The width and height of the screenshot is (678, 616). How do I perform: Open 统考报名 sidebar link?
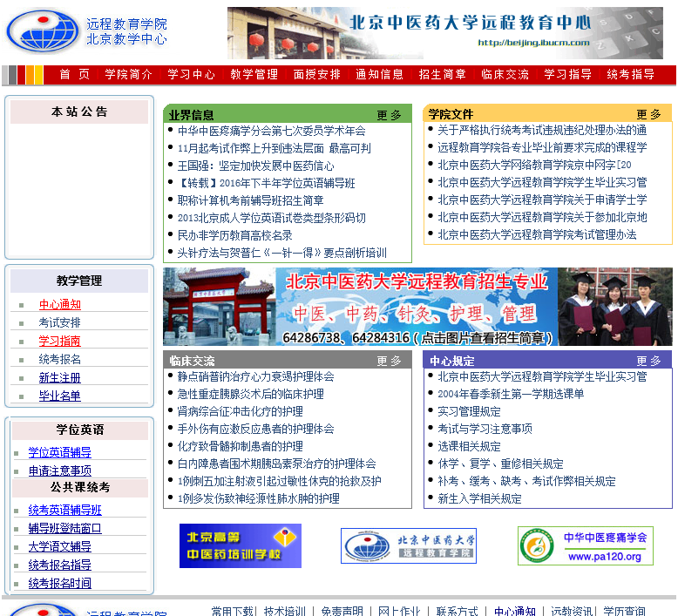[59, 360]
